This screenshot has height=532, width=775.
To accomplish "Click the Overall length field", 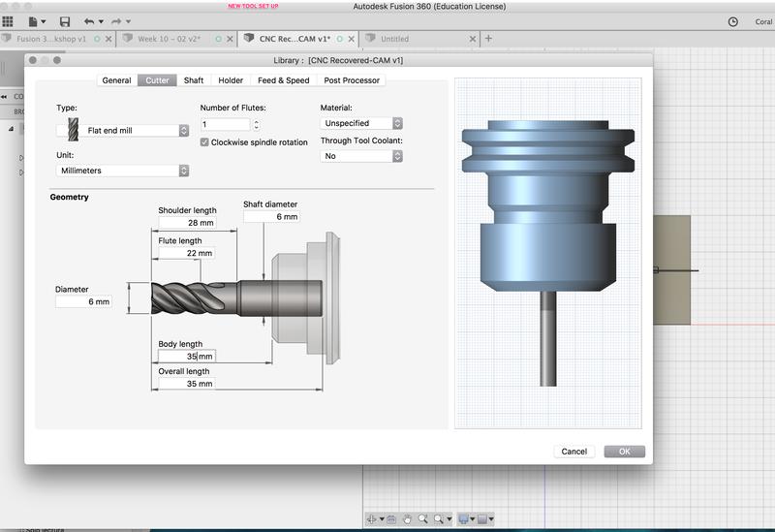I will pos(186,384).
